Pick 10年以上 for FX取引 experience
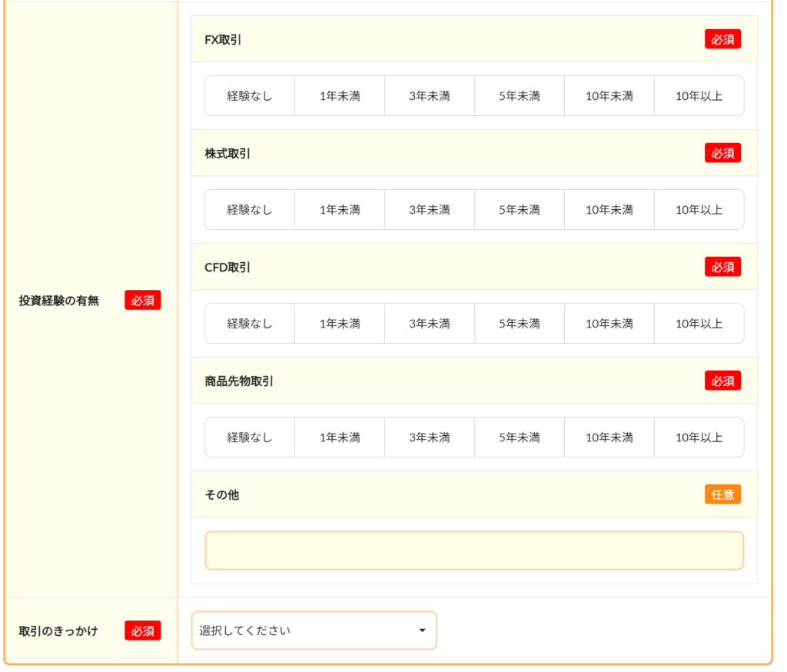The image size is (787, 672). coord(699,96)
